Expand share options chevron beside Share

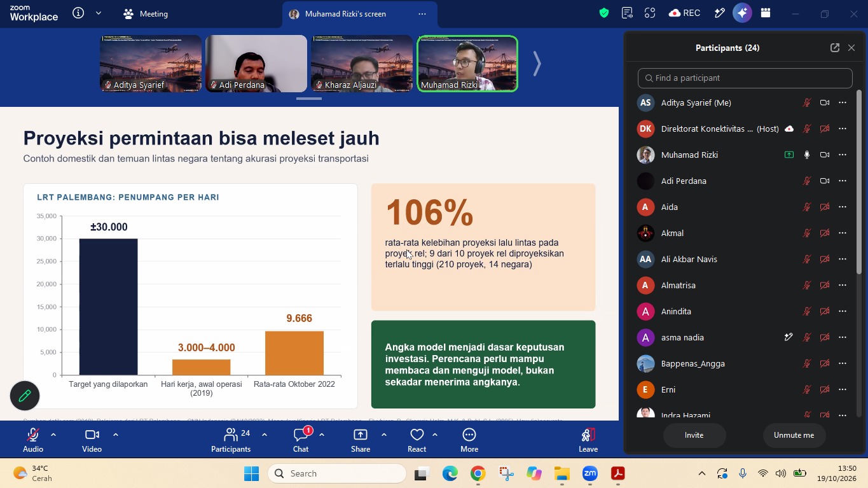384,435
